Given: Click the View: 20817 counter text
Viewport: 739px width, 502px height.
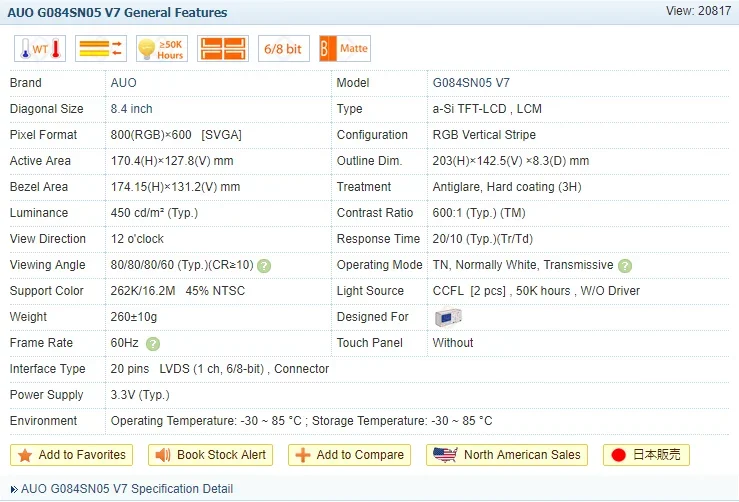Looking at the screenshot, I should coord(698,11).
